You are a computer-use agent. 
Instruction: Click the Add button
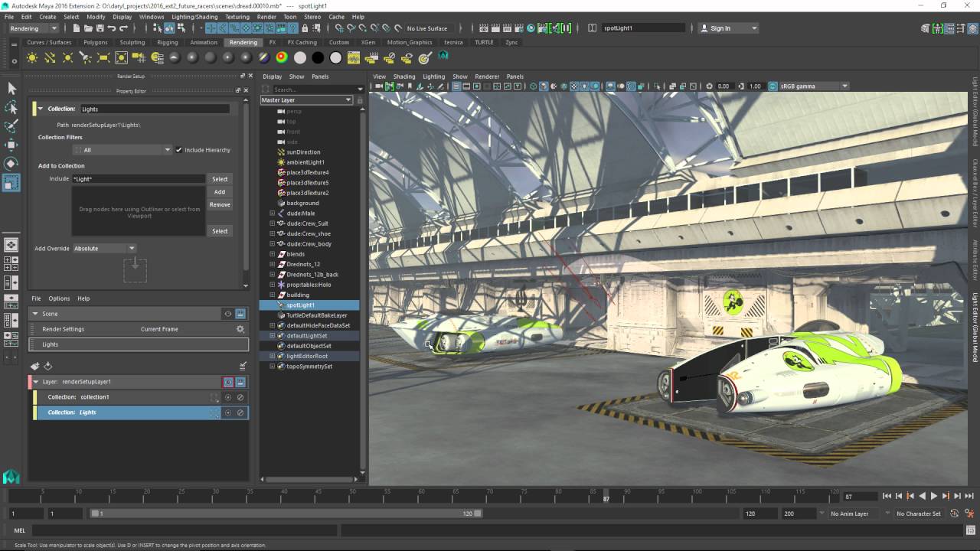tap(220, 192)
